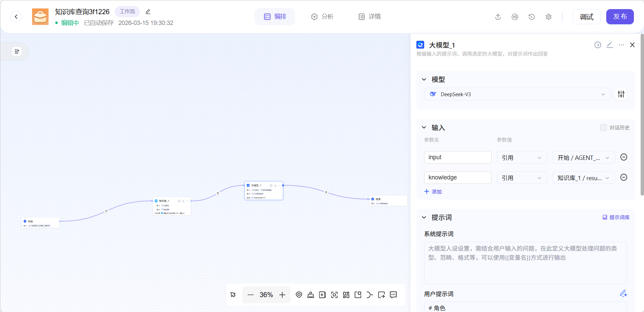Click the AI prompt optimize icon
The height and width of the screenshot is (312, 644).
coord(623,293)
